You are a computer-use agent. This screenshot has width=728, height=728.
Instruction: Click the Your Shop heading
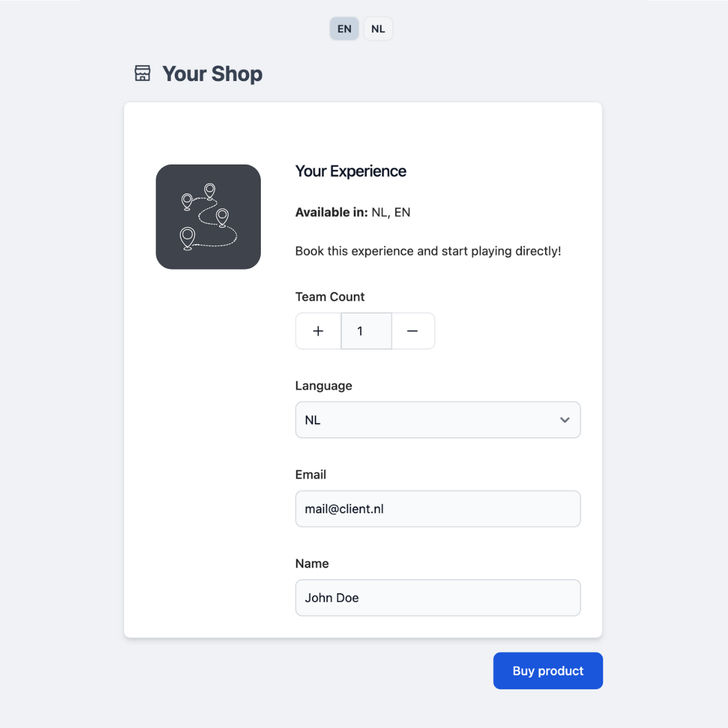point(212,73)
